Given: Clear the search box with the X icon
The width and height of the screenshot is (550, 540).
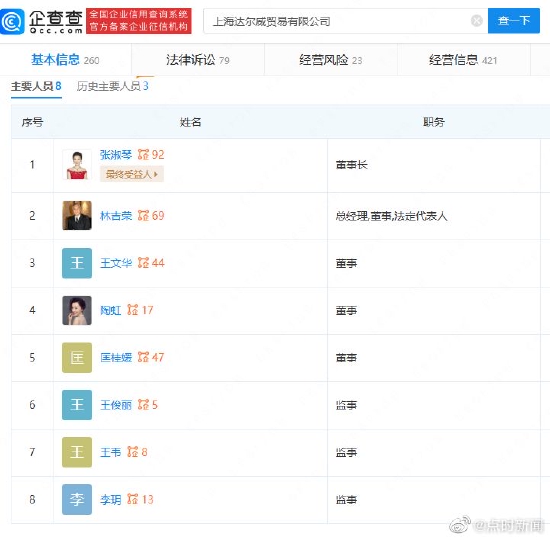Looking at the screenshot, I should point(476,21).
